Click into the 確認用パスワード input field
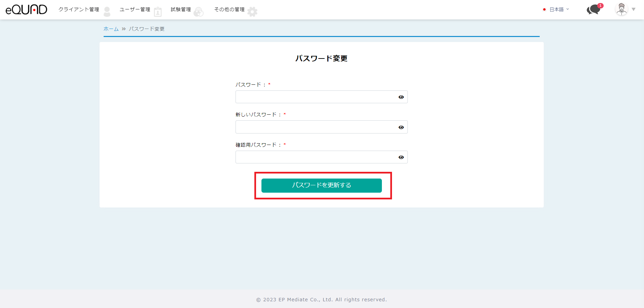 tap(316, 157)
